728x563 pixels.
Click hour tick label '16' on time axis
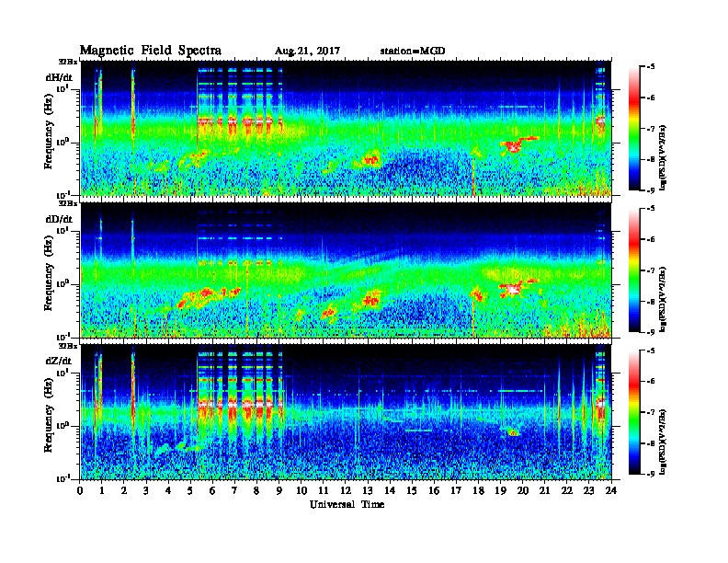coord(434,490)
